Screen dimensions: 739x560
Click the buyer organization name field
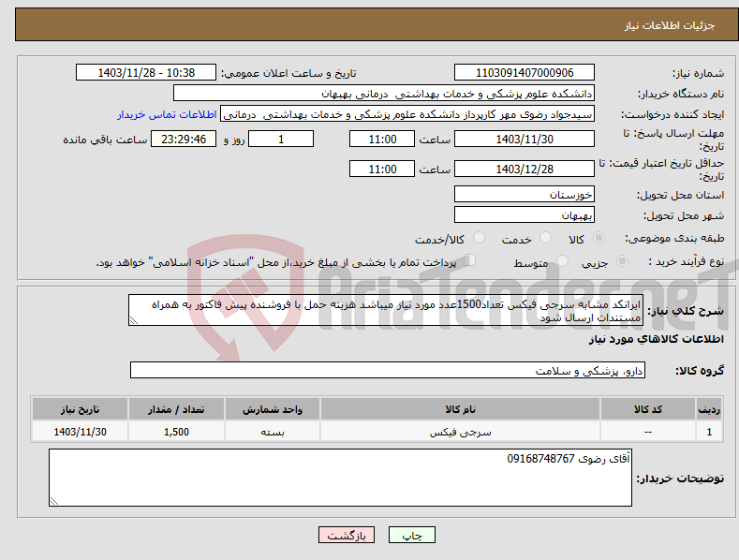384,94
